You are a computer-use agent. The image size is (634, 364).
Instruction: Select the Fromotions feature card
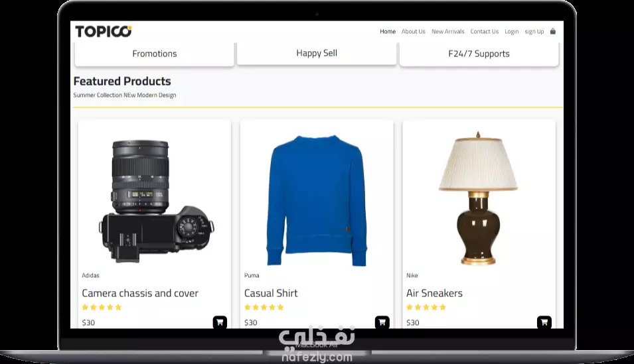tap(155, 54)
